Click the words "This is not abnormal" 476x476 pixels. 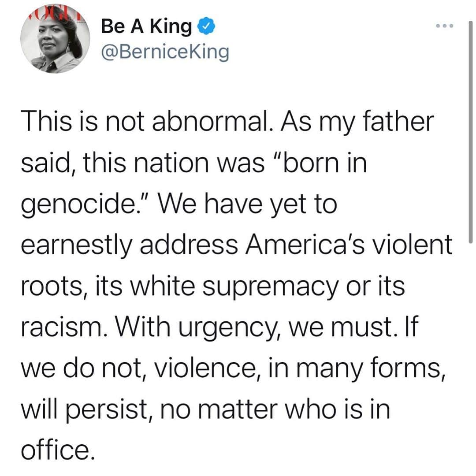point(145,122)
